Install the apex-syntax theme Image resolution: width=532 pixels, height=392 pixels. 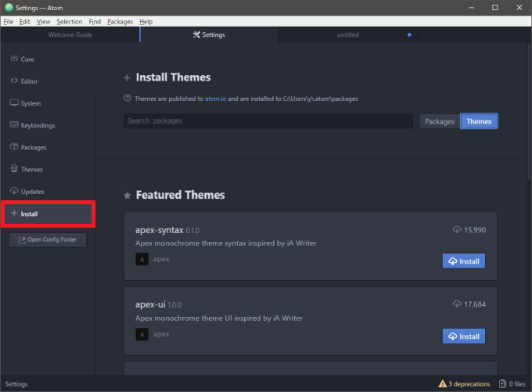pyautogui.click(x=464, y=261)
